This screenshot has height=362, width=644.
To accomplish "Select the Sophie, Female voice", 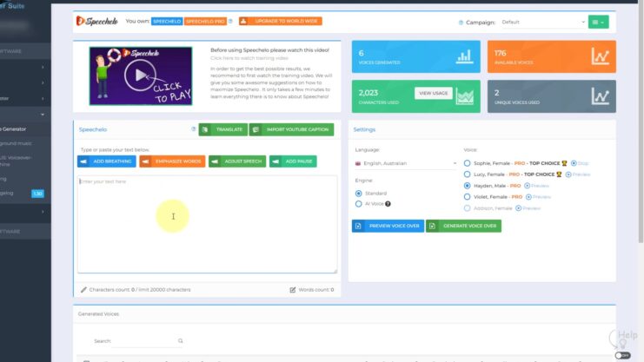I will [467, 163].
